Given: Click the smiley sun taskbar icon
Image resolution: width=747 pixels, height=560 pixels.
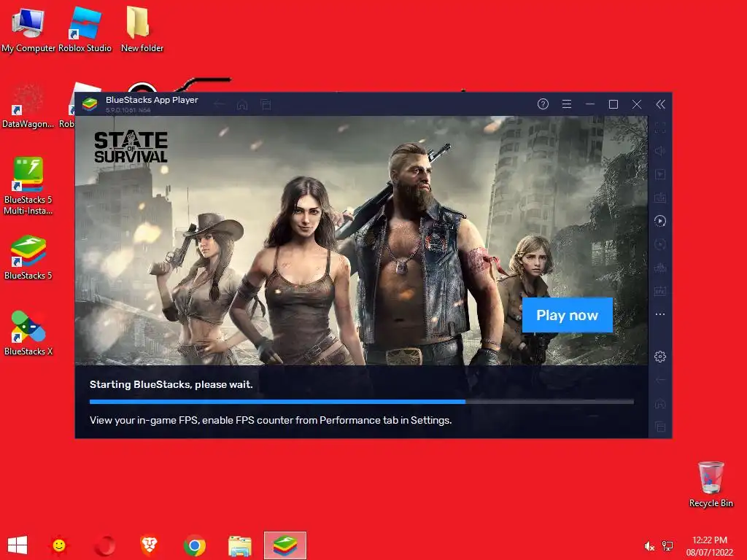Looking at the screenshot, I should (x=58, y=545).
